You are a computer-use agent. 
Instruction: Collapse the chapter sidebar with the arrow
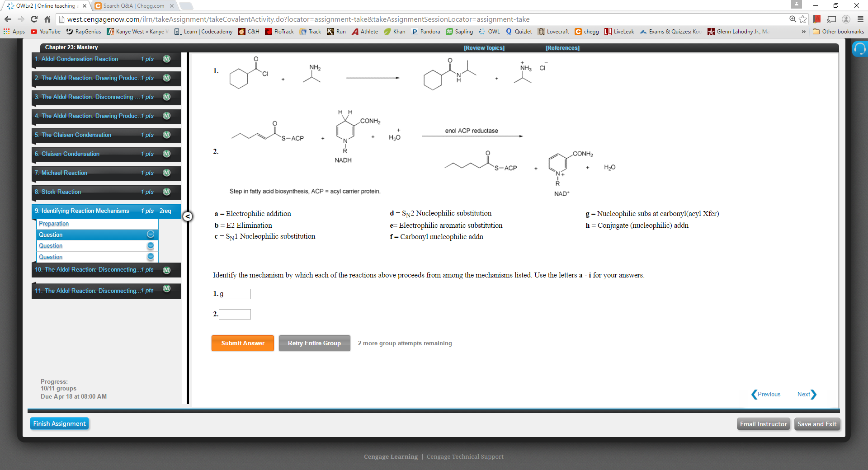coord(188,216)
